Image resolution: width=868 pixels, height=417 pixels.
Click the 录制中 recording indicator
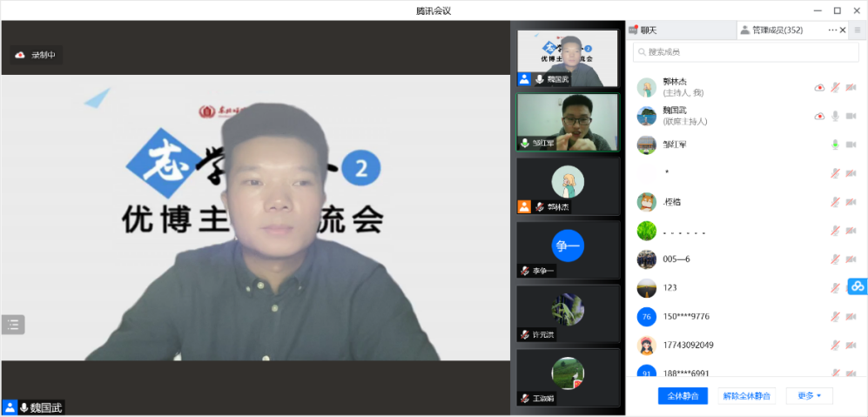[36, 55]
